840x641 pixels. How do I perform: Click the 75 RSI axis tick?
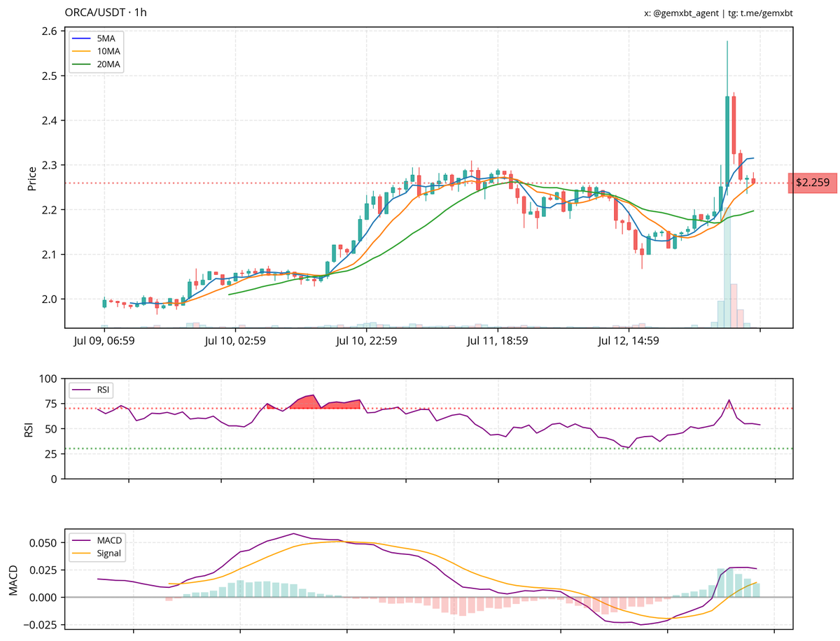point(52,404)
